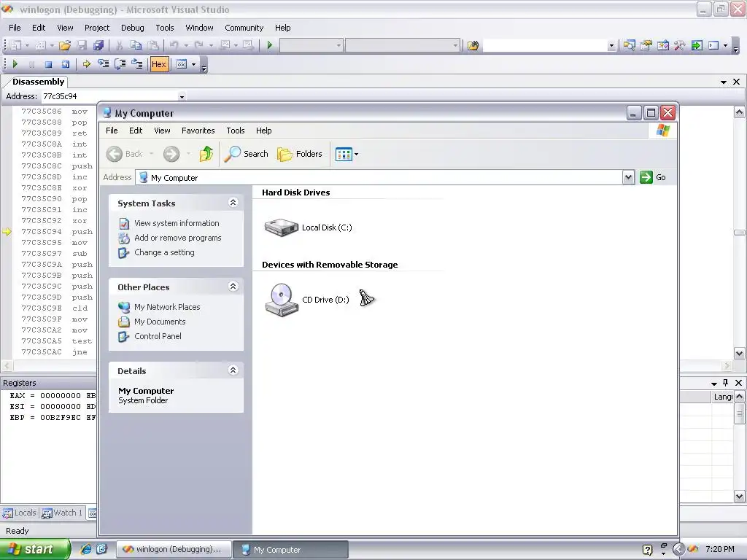Collapse System Tasks panel

pos(233,203)
